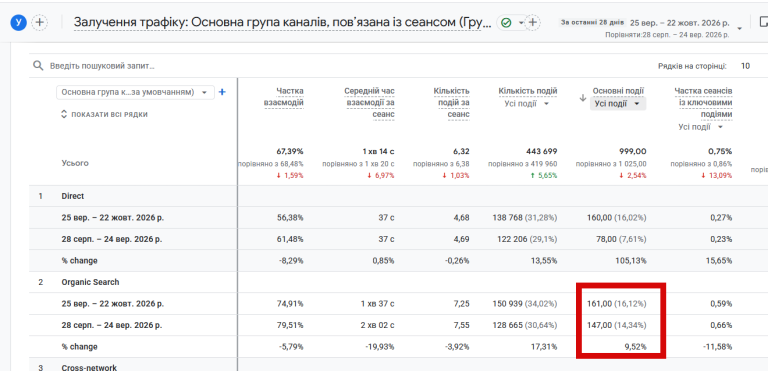
Task: Click Direct's % change value '105,13%'
Action: pyautogui.click(x=631, y=261)
